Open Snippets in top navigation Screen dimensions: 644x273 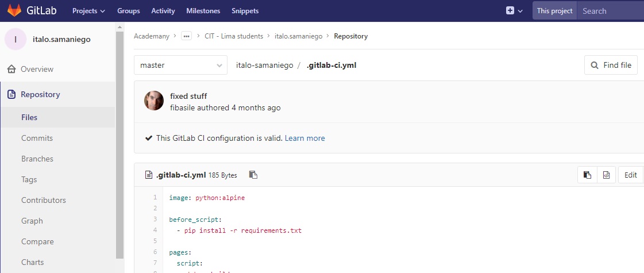tap(245, 11)
